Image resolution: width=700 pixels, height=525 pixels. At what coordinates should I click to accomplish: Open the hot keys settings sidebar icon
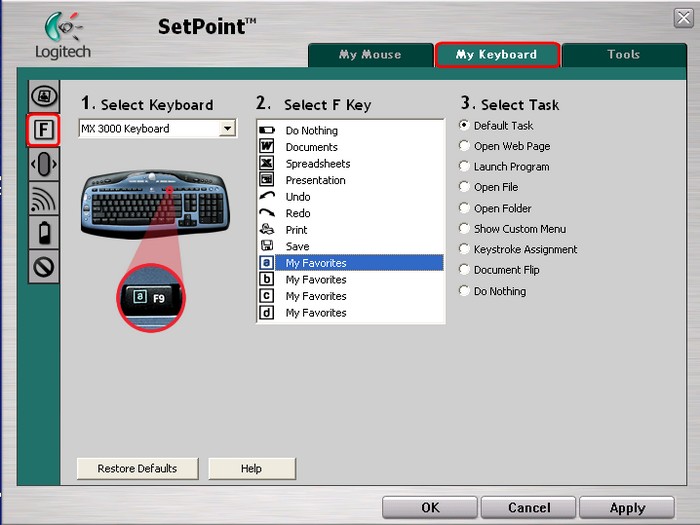point(44,96)
